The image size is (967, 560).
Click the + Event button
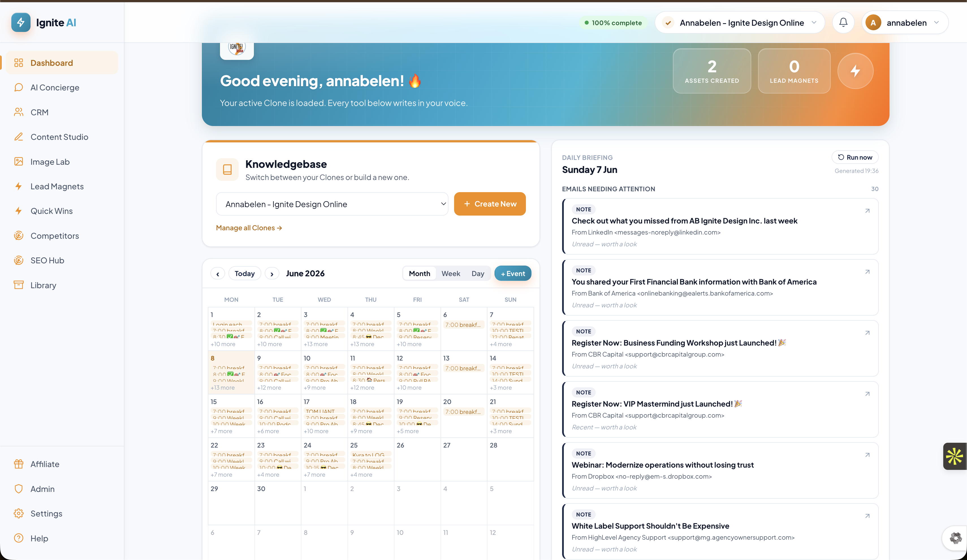point(513,274)
